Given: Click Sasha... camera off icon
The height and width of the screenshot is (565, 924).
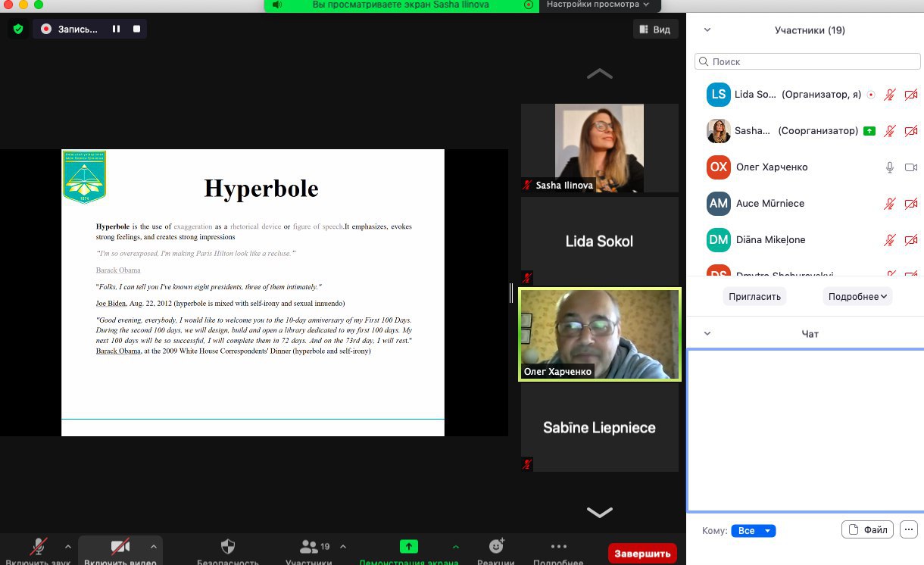Looking at the screenshot, I should coord(911,131).
